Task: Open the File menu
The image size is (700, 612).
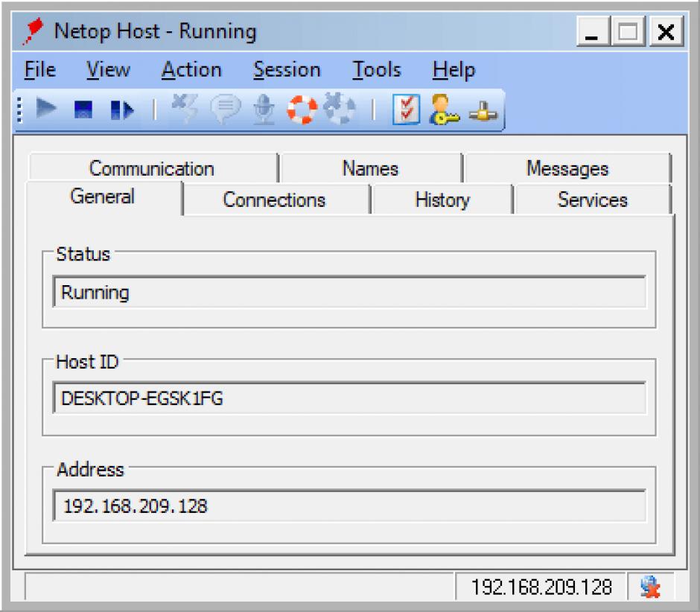Action: [40, 70]
